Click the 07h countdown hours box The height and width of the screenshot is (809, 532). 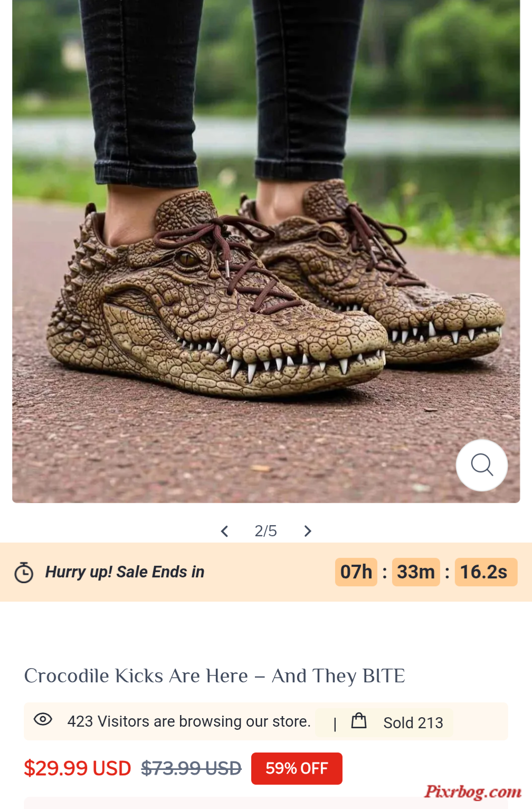point(356,572)
